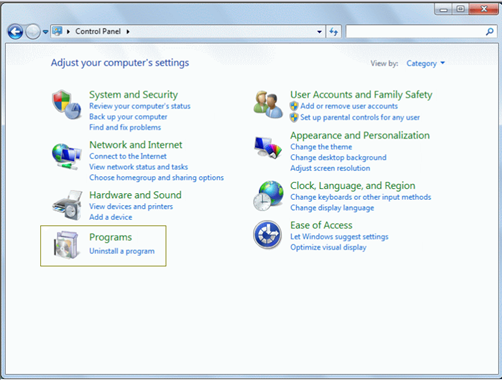502x381 pixels.
Task: Click the Ease of Access blue circle icon
Action: pos(267,235)
